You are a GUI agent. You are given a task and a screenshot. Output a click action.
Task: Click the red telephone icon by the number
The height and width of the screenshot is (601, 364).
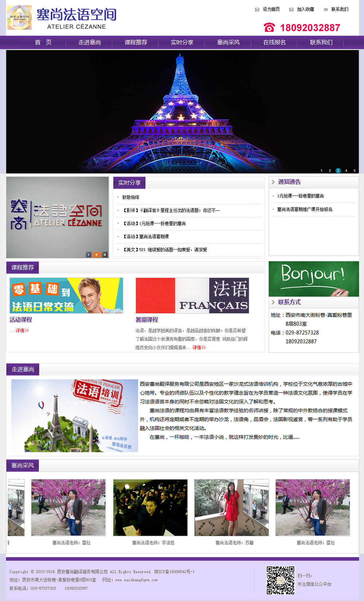[269, 28]
